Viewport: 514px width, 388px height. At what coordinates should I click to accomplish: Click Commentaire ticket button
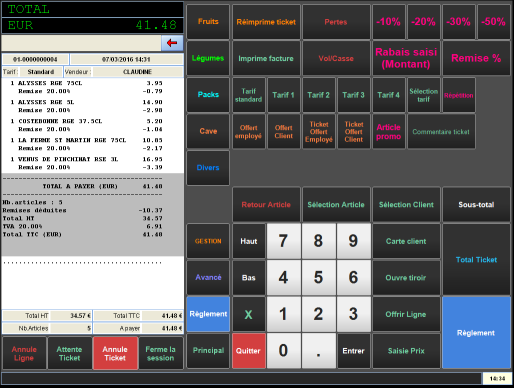click(441, 132)
